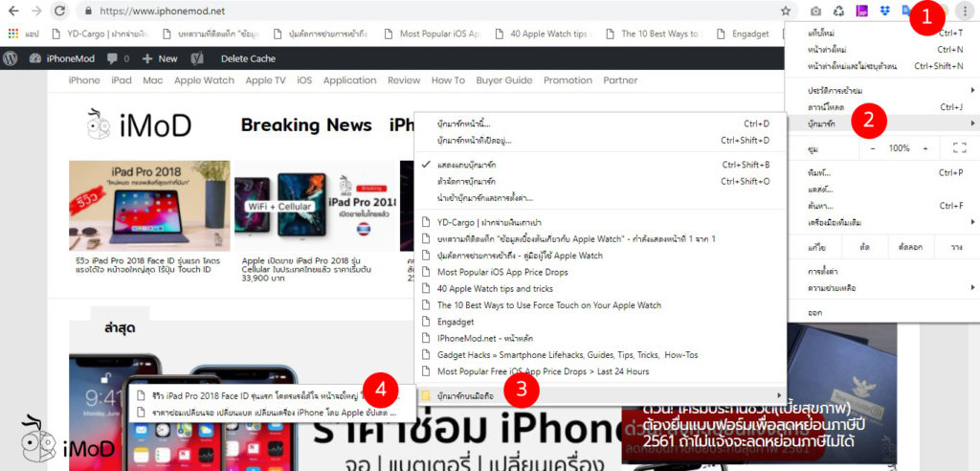
Task: Go back with the browser back arrow
Action: pyautogui.click(x=13, y=11)
